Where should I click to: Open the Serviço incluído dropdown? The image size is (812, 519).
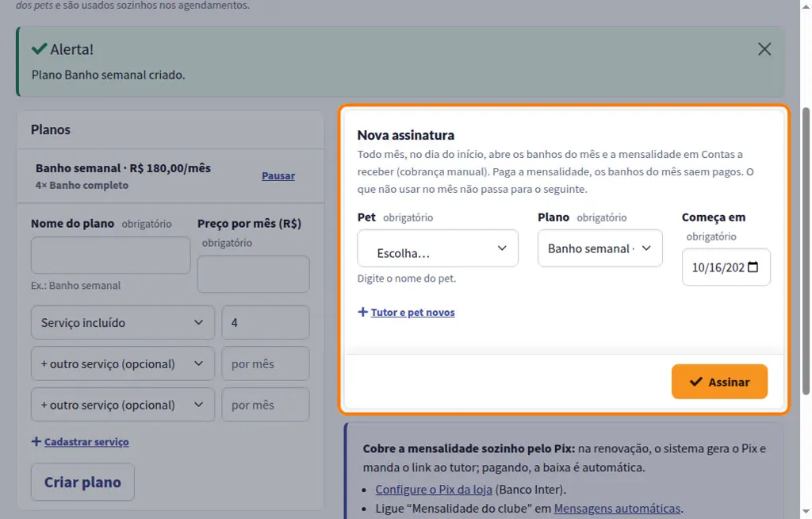tap(123, 322)
